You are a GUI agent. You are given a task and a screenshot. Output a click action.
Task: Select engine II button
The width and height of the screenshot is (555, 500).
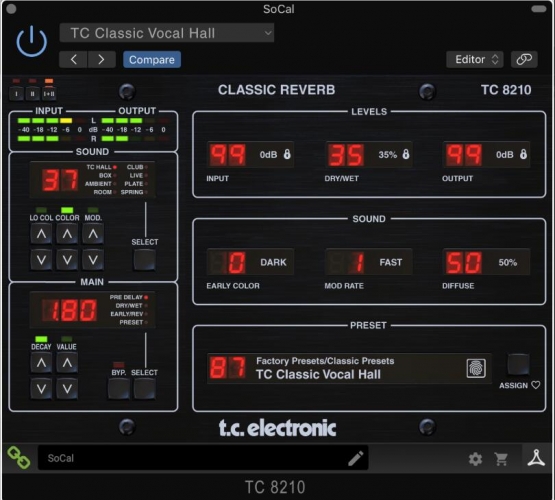coord(33,94)
